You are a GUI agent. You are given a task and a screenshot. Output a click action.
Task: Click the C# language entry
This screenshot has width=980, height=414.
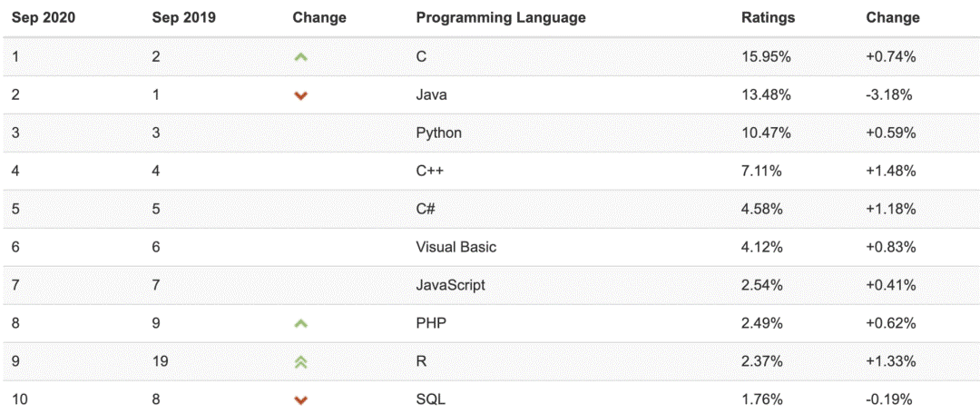coord(426,209)
